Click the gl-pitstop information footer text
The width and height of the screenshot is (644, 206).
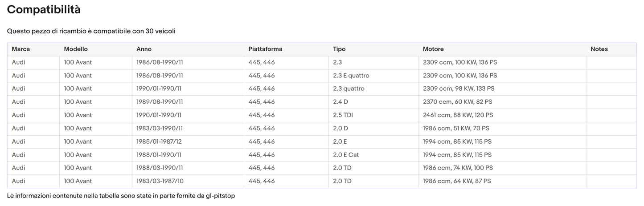point(121,196)
